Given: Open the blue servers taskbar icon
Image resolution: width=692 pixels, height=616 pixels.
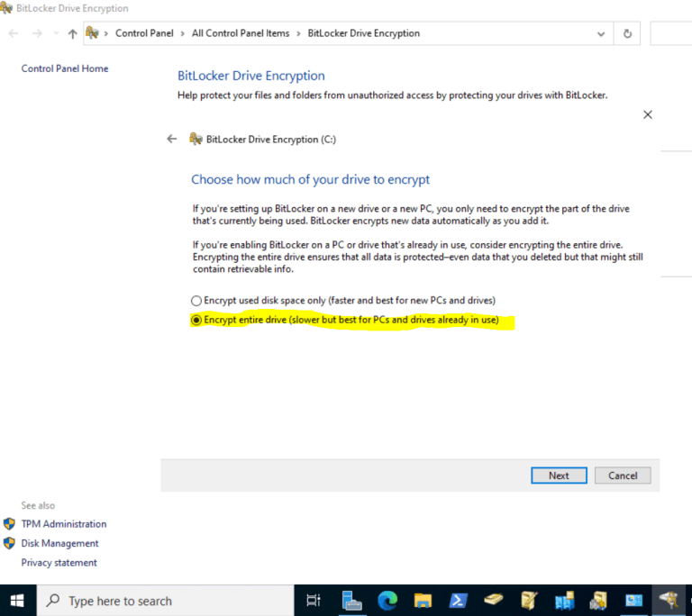Looking at the screenshot, I should pos(563,601).
